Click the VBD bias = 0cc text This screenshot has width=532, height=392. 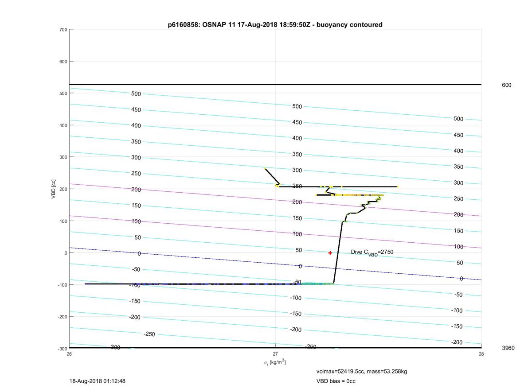336,381
